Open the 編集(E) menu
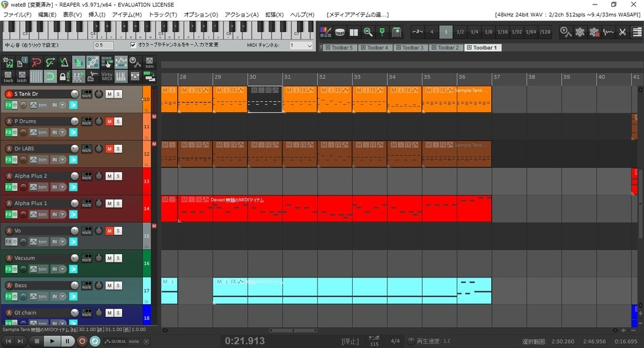The image size is (644, 348). [x=47, y=14]
